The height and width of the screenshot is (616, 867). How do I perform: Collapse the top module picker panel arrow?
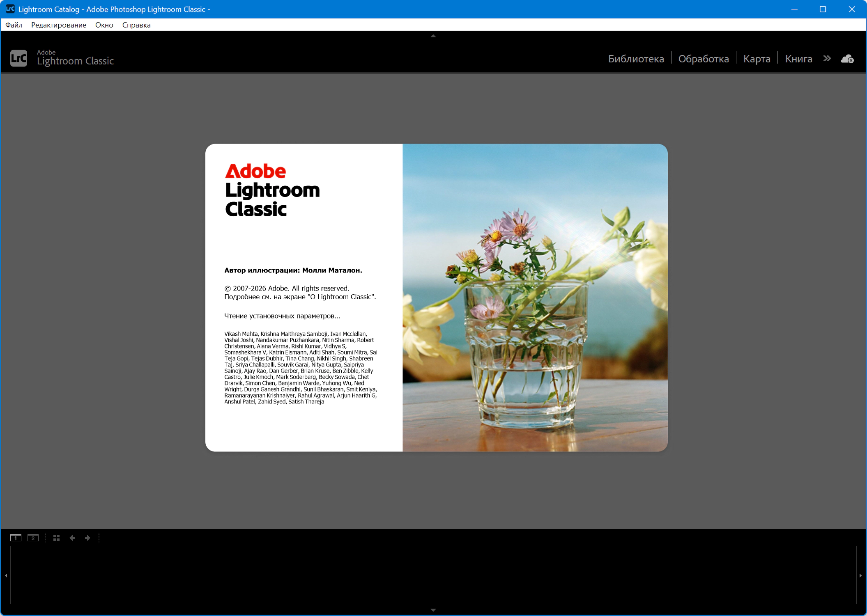[x=433, y=36]
